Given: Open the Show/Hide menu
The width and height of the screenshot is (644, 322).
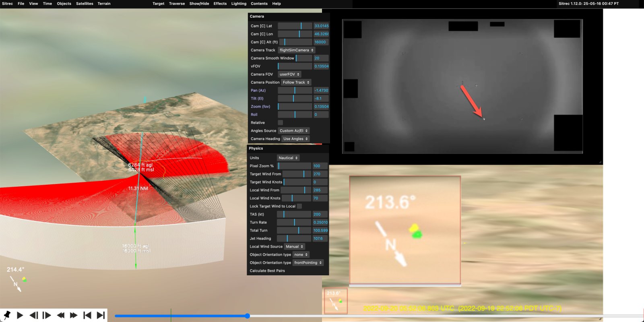Looking at the screenshot, I should coord(199,4).
